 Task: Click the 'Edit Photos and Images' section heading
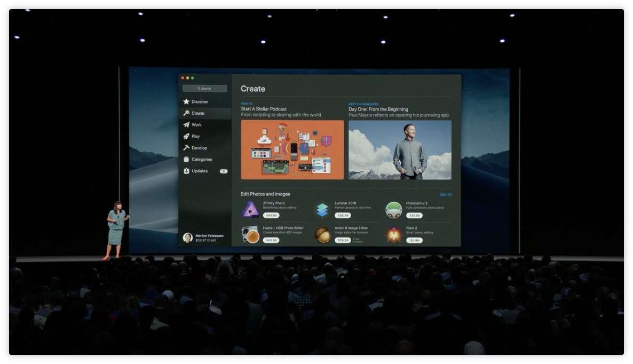265,194
